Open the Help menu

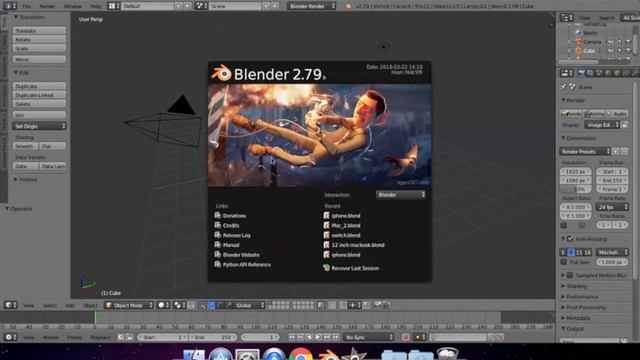[96, 6]
